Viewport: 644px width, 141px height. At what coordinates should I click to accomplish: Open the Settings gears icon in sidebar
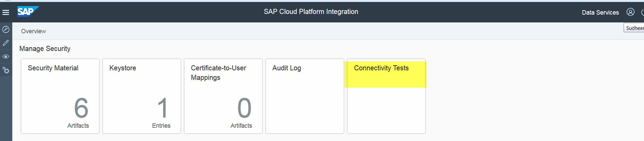(x=6, y=70)
